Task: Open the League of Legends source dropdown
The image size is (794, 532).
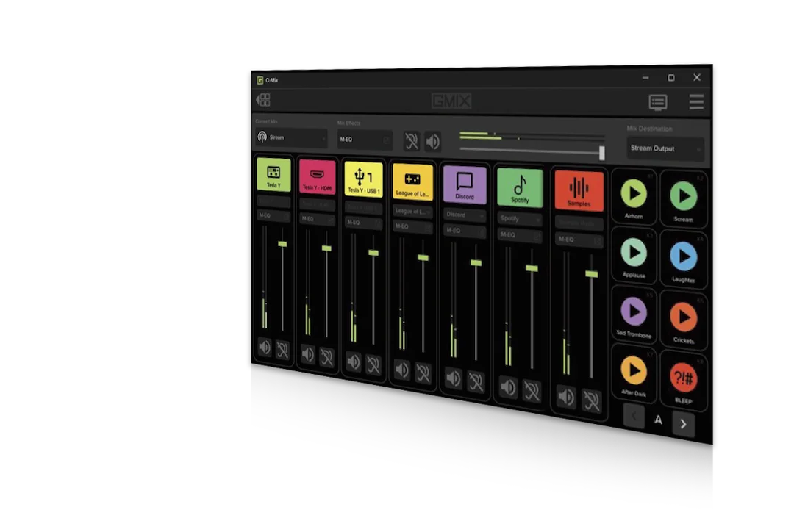Action: tap(412, 211)
